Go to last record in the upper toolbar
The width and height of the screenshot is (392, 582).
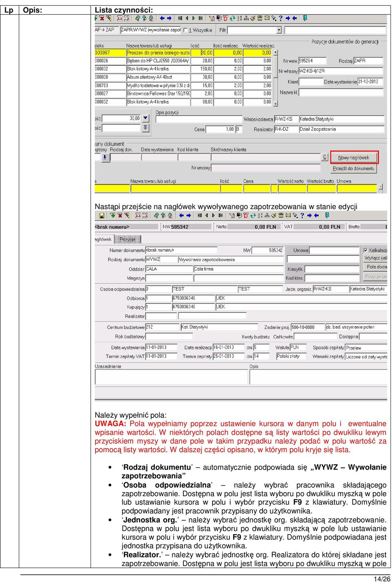[200, 18]
